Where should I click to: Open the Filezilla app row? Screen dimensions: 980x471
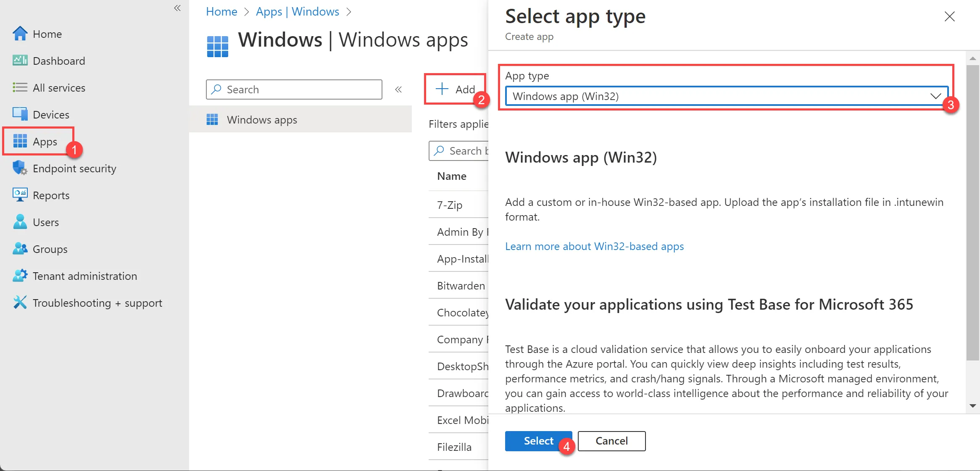tap(458, 447)
